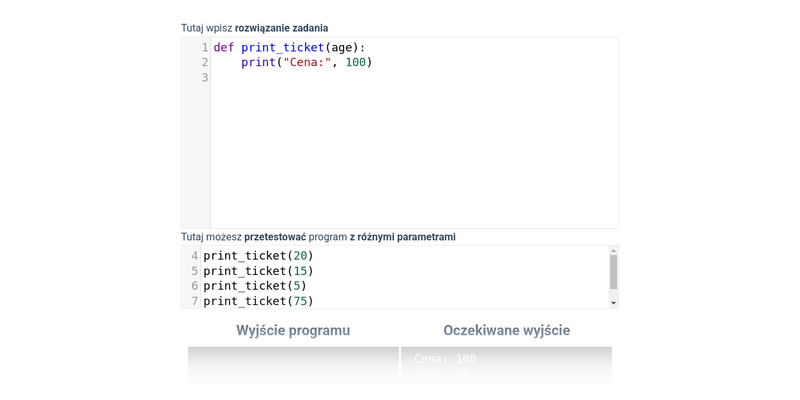Click the scrollbar up arrow in test editor
This screenshot has width=800, height=400.
pos(613,250)
